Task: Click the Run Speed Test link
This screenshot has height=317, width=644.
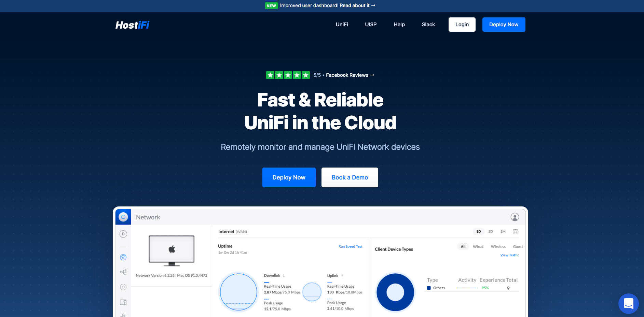Action: pos(350,246)
